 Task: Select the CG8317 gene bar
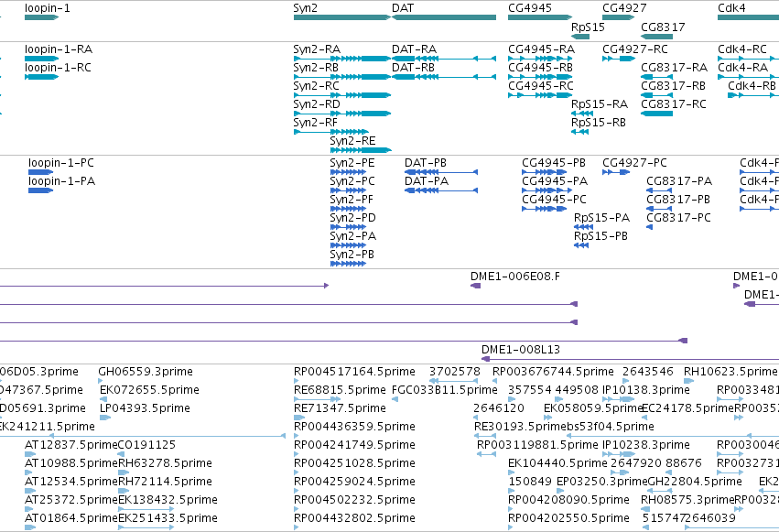(x=656, y=37)
